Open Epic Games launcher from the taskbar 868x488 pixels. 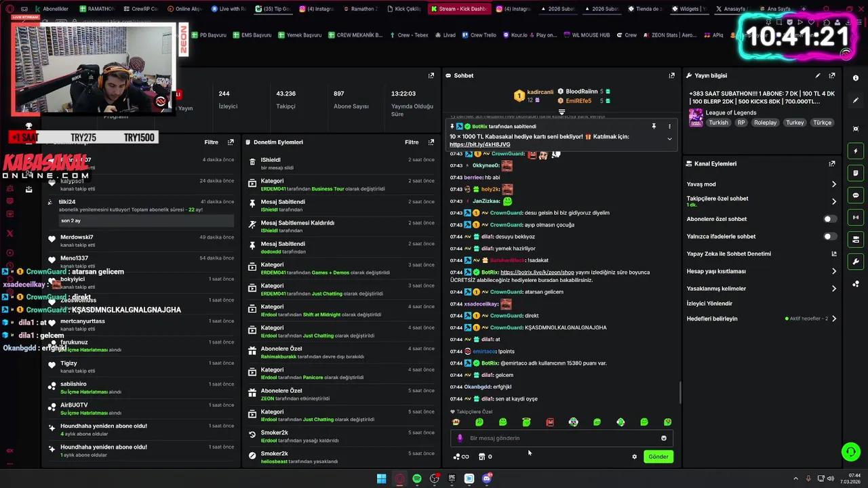[x=452, y=479]
